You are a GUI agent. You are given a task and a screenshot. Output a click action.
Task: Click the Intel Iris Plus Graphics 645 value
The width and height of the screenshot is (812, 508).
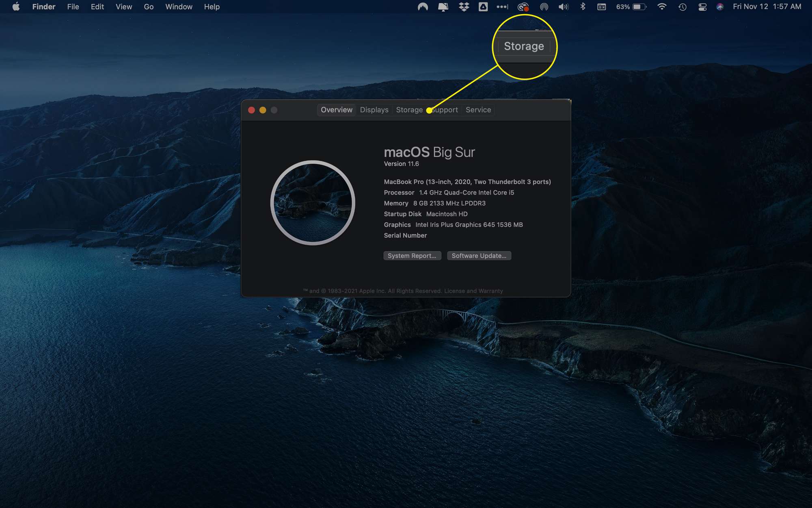(x=469, y=225)
